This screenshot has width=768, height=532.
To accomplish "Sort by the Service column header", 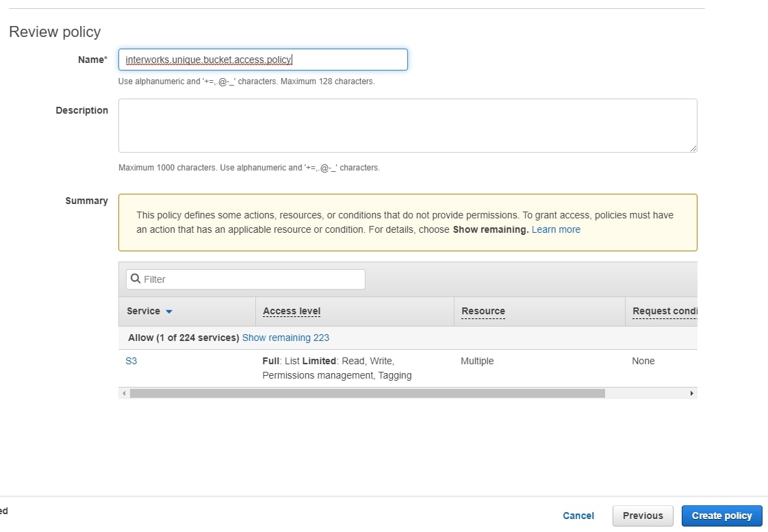I will point(143,311).
